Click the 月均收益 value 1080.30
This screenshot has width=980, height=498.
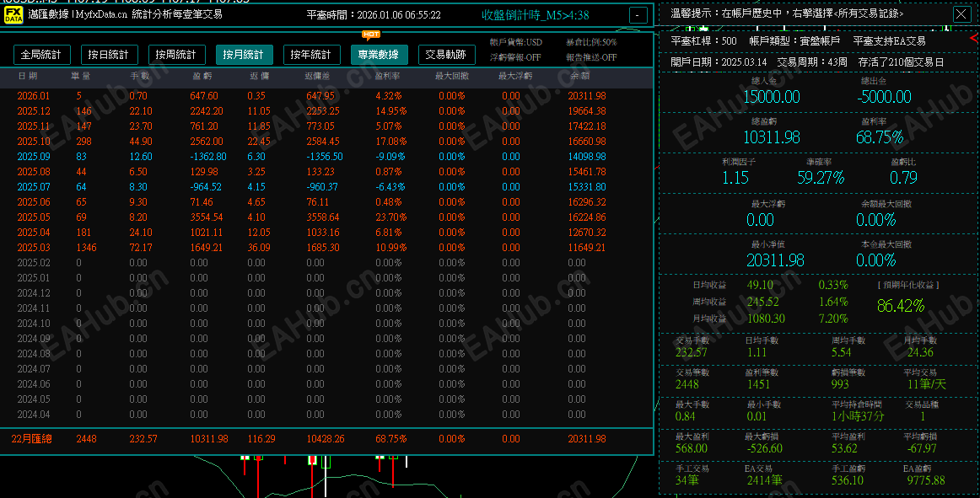766,319
